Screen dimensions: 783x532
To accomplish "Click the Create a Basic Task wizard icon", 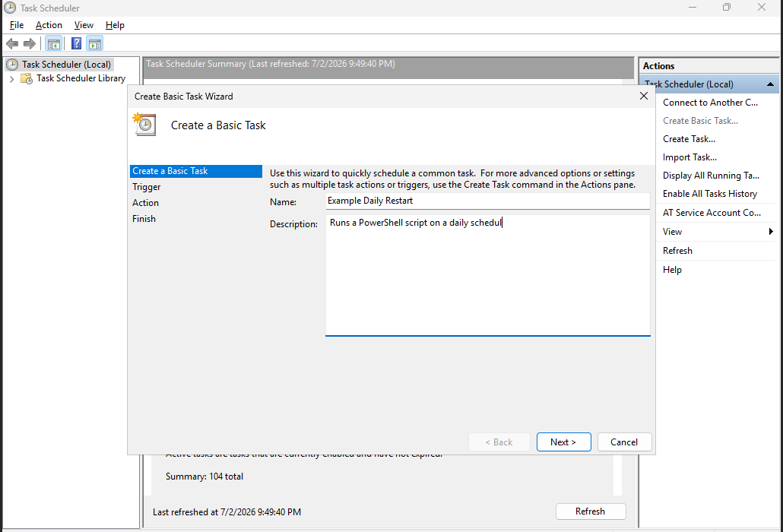I will pyautogui.click(x=144, y=125).
